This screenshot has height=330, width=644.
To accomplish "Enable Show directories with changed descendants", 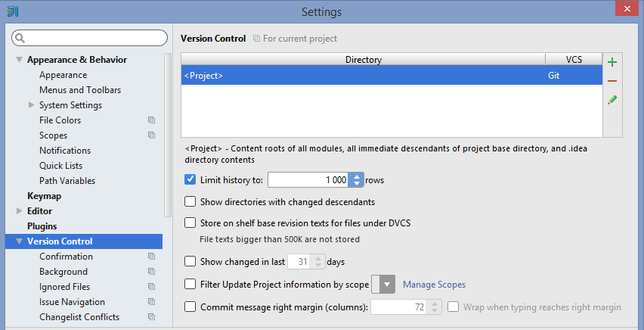I will (x=190, y=201).
